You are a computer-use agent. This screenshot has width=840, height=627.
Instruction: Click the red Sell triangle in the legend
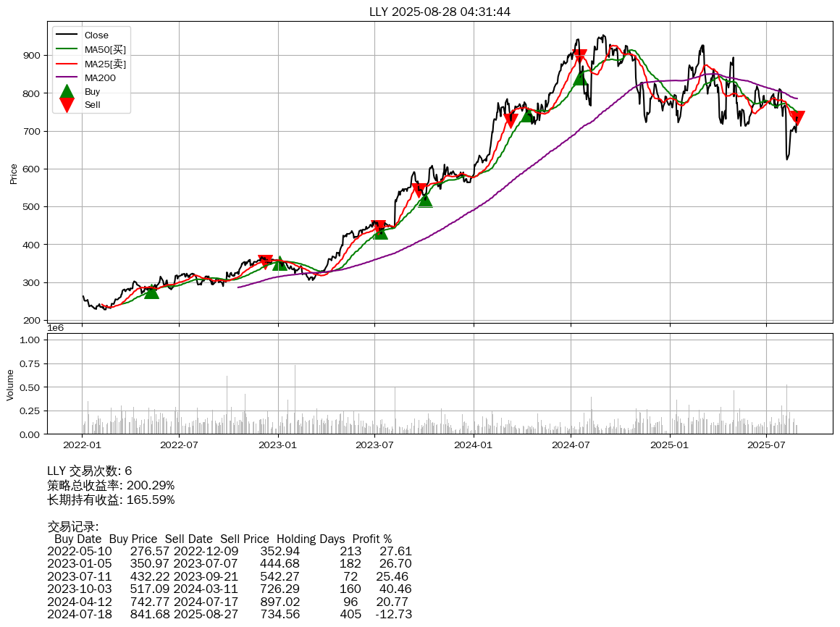67,105
